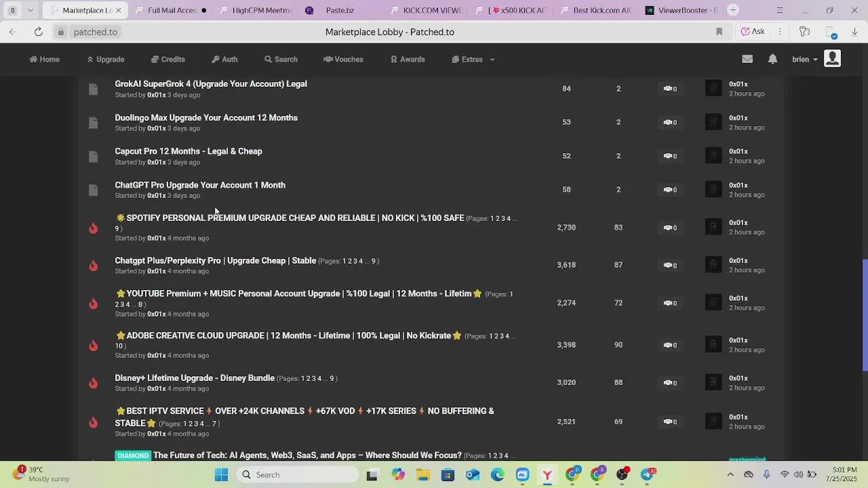868x488 pixels.
Task: Expand the Extras menu dropdown
Action: pos(473,60)
